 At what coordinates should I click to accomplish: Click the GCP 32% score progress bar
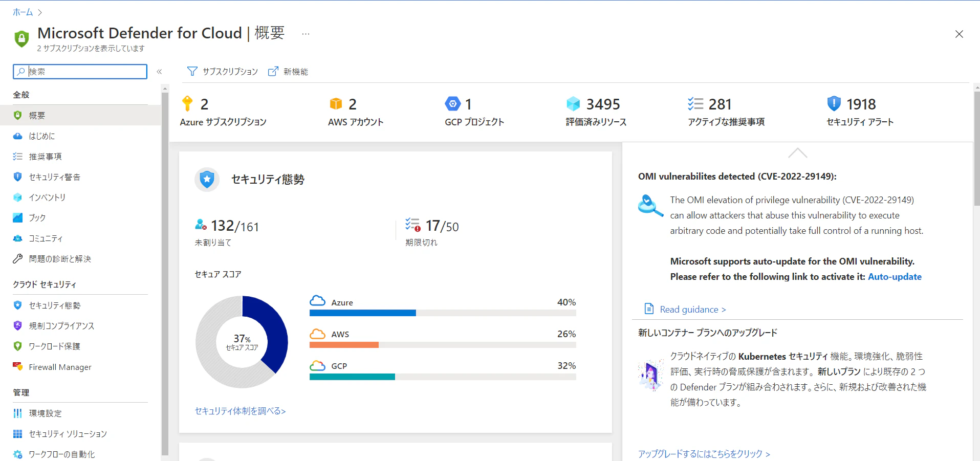[x=443, y=377]
